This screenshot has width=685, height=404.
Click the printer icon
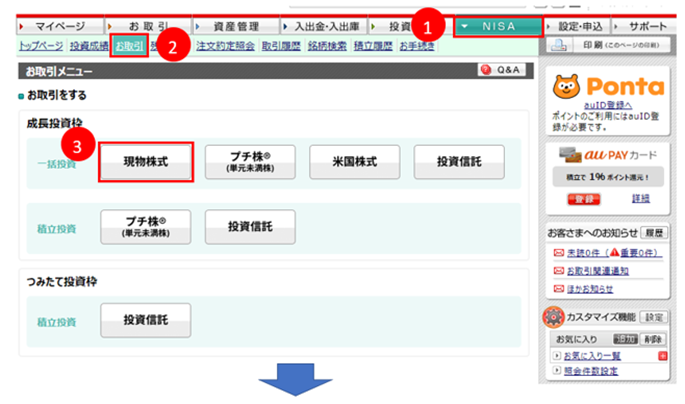[x=559, y=45]
